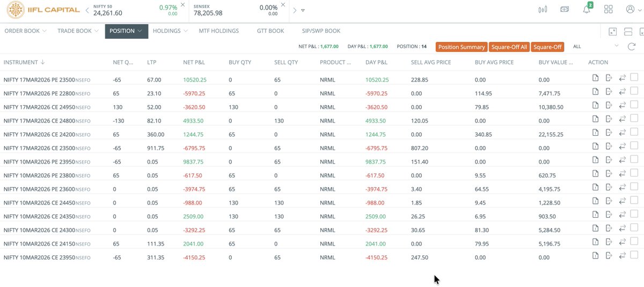
Task: Click the LTP column header
Action: [152, 62]
